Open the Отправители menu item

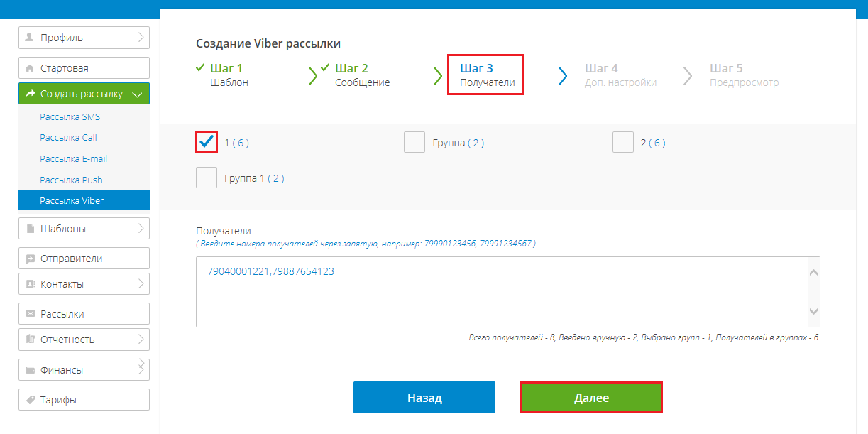84,259
